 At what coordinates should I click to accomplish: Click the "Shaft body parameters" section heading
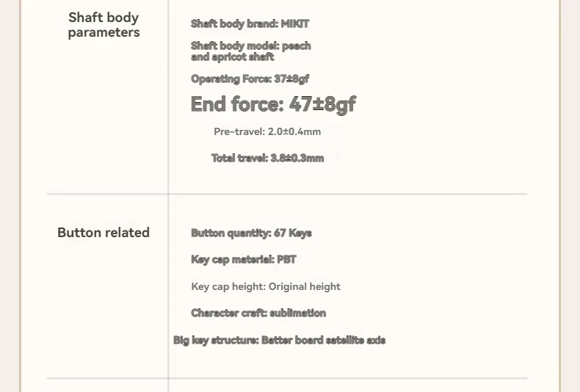pyautogui.click(x=104, y=25)
